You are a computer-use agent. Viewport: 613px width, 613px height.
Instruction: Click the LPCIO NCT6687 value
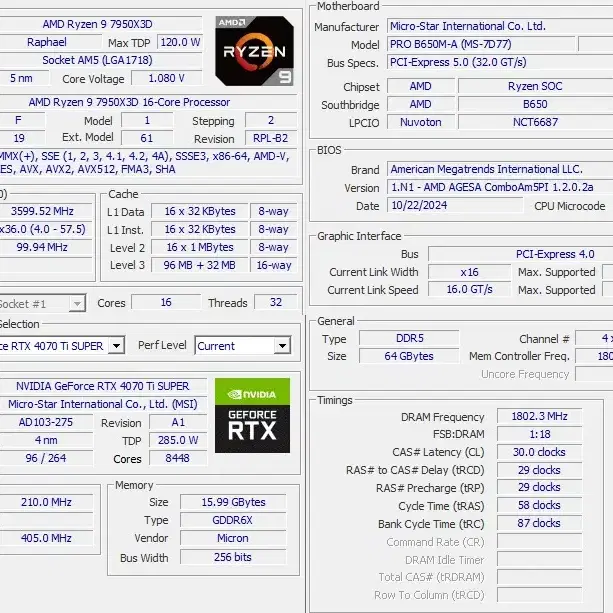pos(536,122)
